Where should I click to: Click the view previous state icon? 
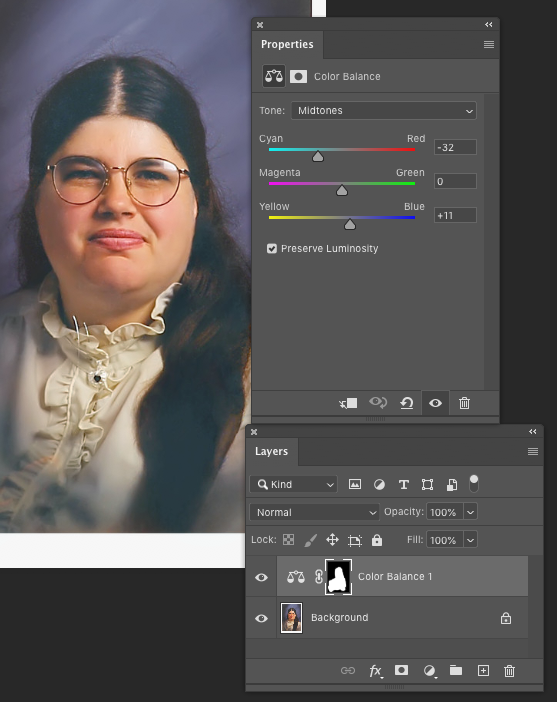tap(378, 403)
